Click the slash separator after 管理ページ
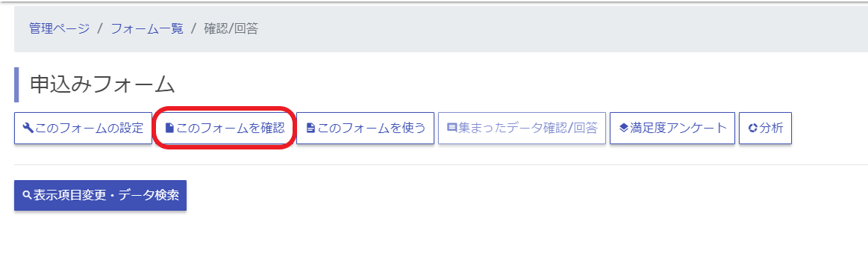The width and height of the screenshot is (868, 278). pos(100,29)
